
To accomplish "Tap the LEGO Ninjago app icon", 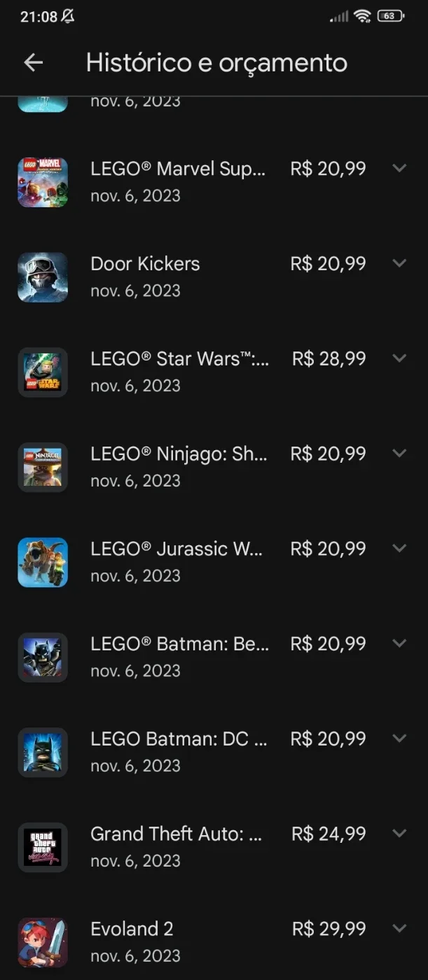I will (43, 467).
